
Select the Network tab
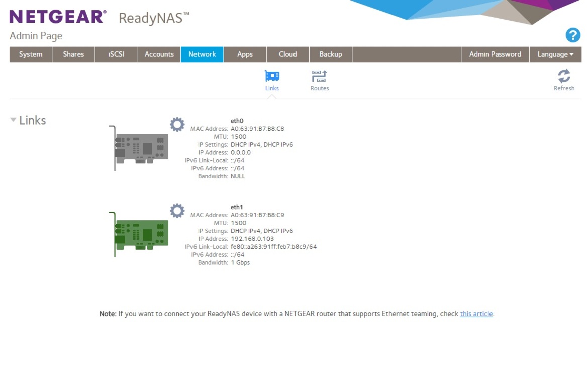202,54
